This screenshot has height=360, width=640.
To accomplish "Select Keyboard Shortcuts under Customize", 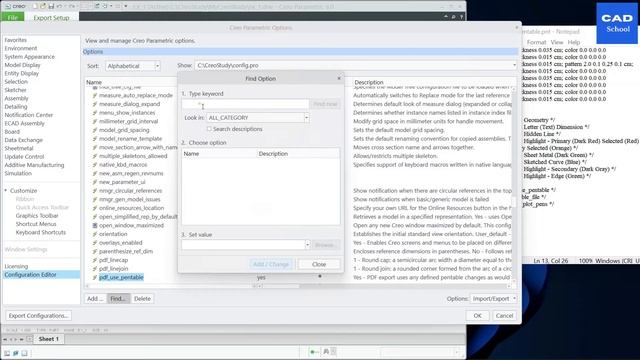I will [40, 232].
